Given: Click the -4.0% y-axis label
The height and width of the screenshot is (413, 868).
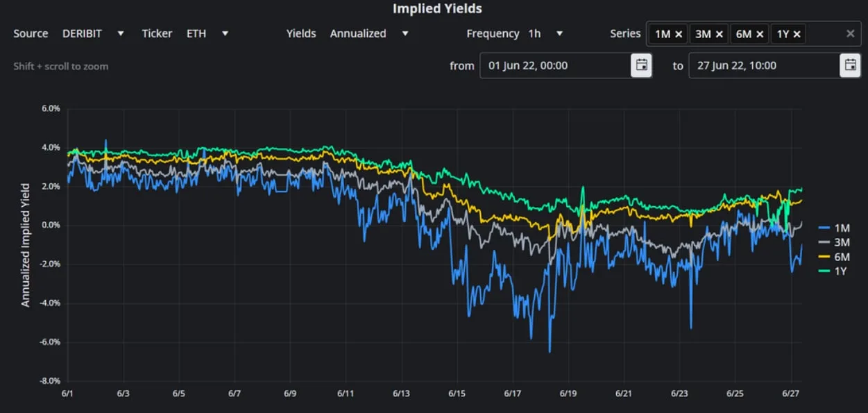Looking at the screenshot, I should [x=49, y=303].
